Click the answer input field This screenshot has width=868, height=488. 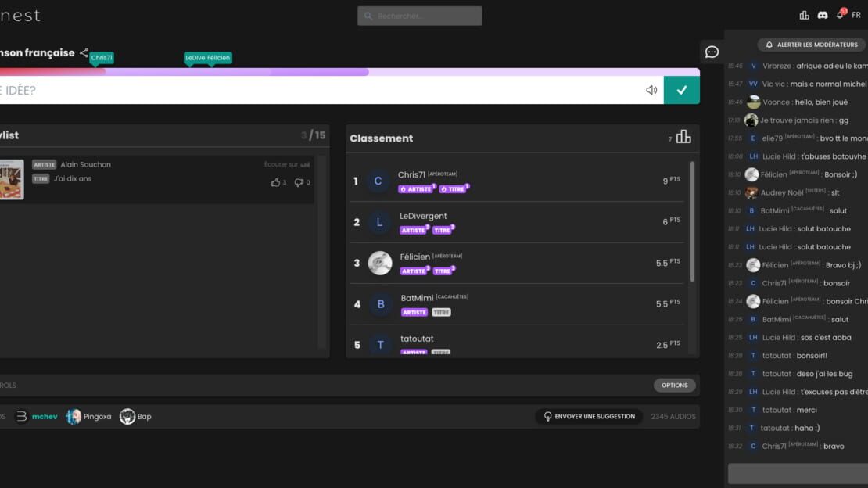coord(321,90)
